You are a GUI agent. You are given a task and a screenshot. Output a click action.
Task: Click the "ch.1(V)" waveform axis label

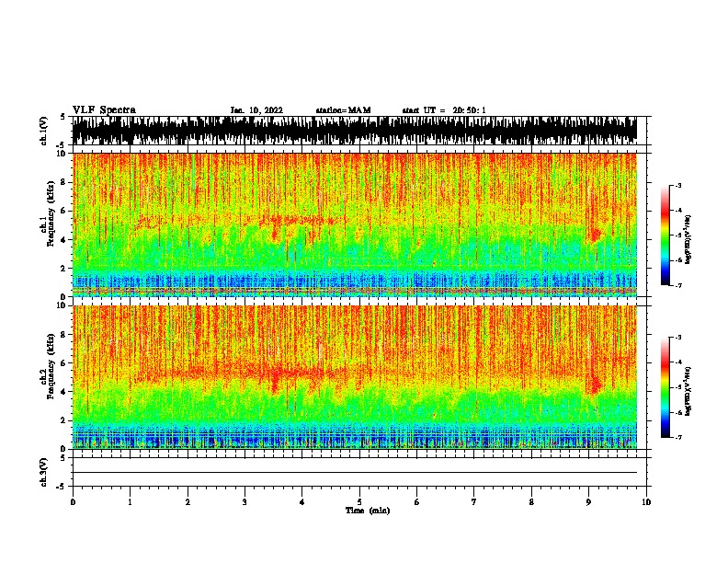[x=44, y=131]
